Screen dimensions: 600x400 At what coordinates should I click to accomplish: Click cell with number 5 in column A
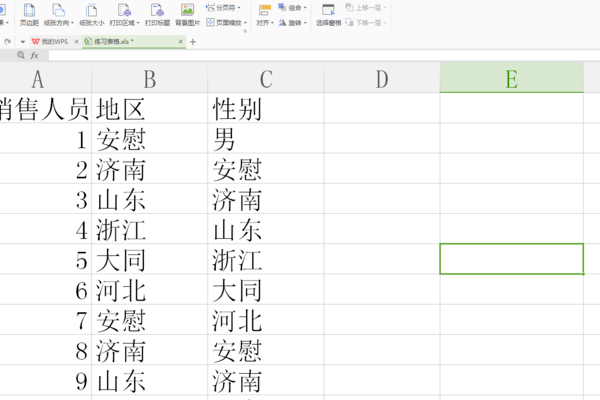(x=46, y=260)
